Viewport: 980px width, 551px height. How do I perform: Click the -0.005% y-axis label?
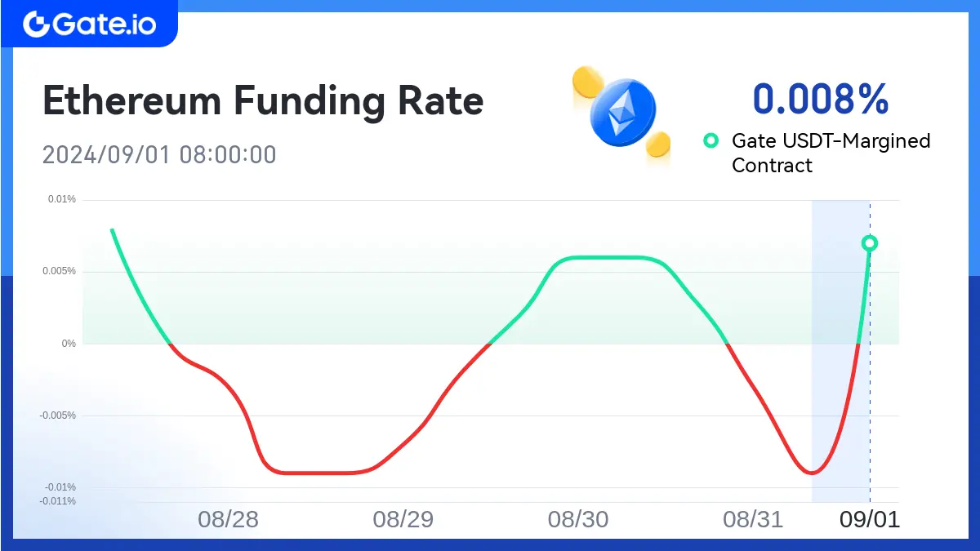pyautogui.click(x=57, y=415)
